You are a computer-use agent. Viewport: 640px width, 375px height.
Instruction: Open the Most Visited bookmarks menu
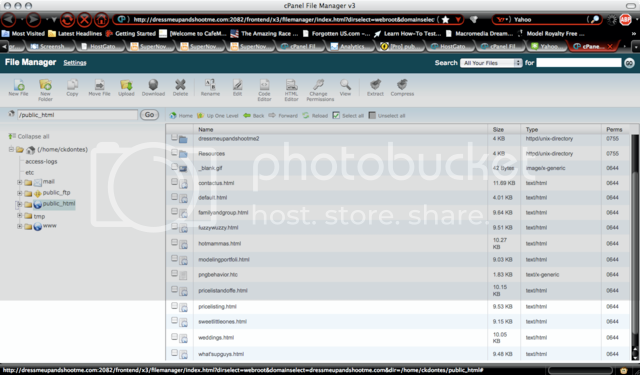click(23, 33)
